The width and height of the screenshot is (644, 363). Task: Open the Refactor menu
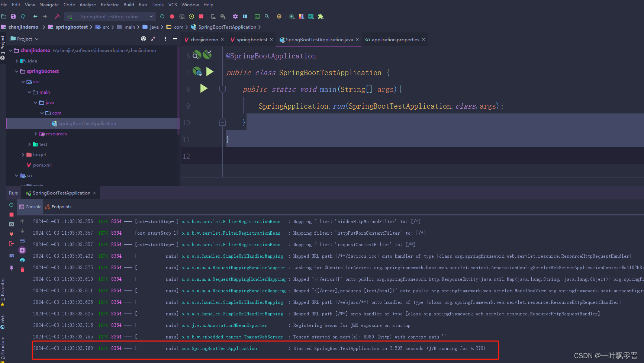click(x=110, y=4)
